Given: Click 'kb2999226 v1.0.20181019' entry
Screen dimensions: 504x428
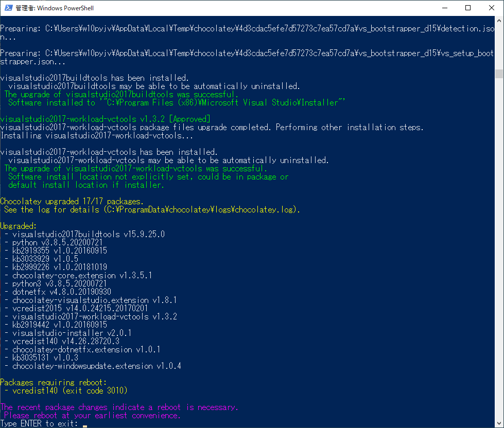Looking at the screenshot, I should (60, 267).
